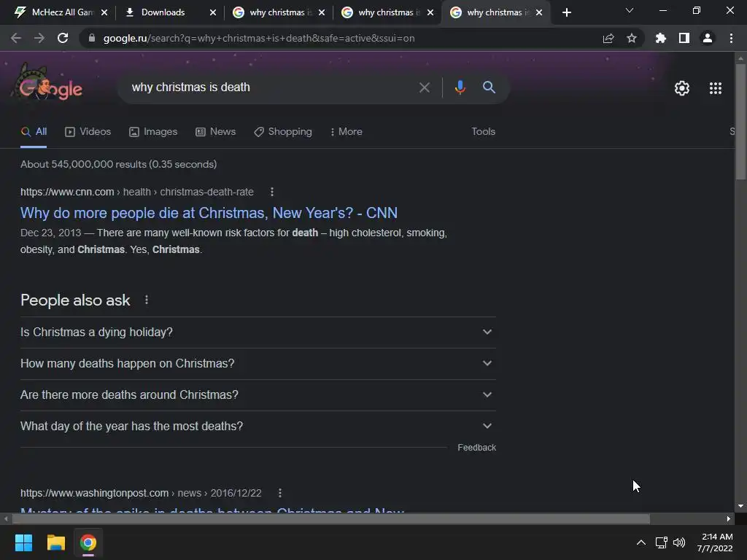This screenshot has width=747, height=560.
Task: Switch to Videos results
Action: 88,132
